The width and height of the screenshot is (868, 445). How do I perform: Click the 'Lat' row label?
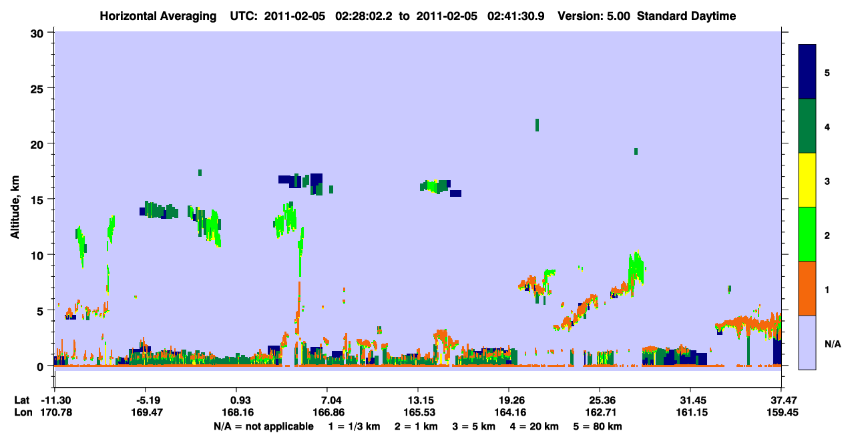(x=22, y=400)
